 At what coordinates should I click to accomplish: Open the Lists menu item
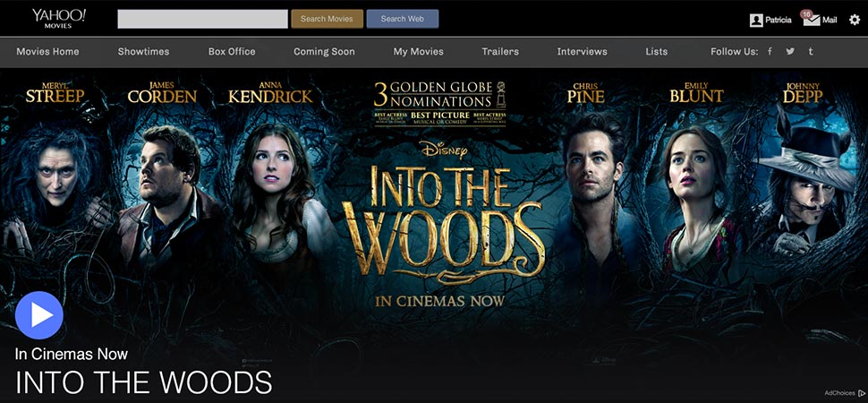click(x=657, y=52)
